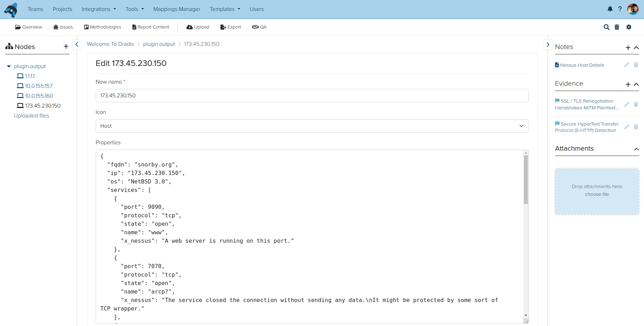Open Uploaded files link
Image resolution: width=644 pixels, height=326 pixels.
(x=31, y=116)
